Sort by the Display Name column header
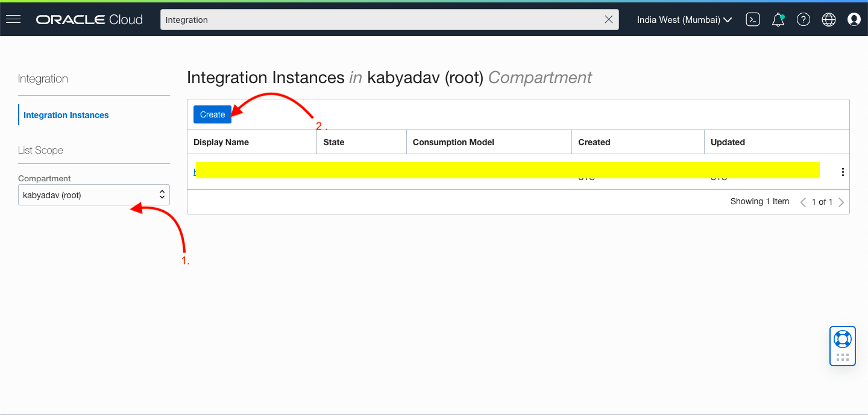 tap(221, 142)
